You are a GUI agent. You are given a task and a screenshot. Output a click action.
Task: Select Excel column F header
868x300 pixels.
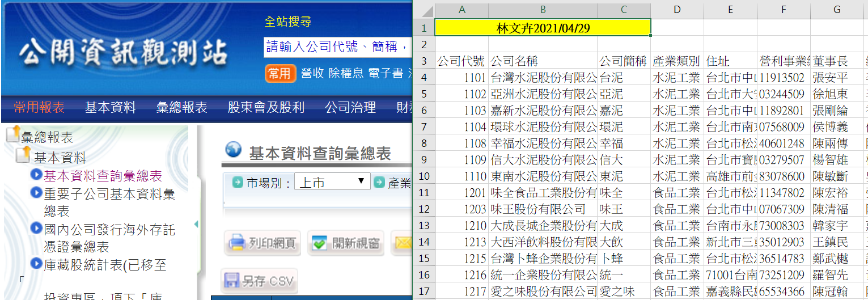pyautogui.click(x=784, y=10)
